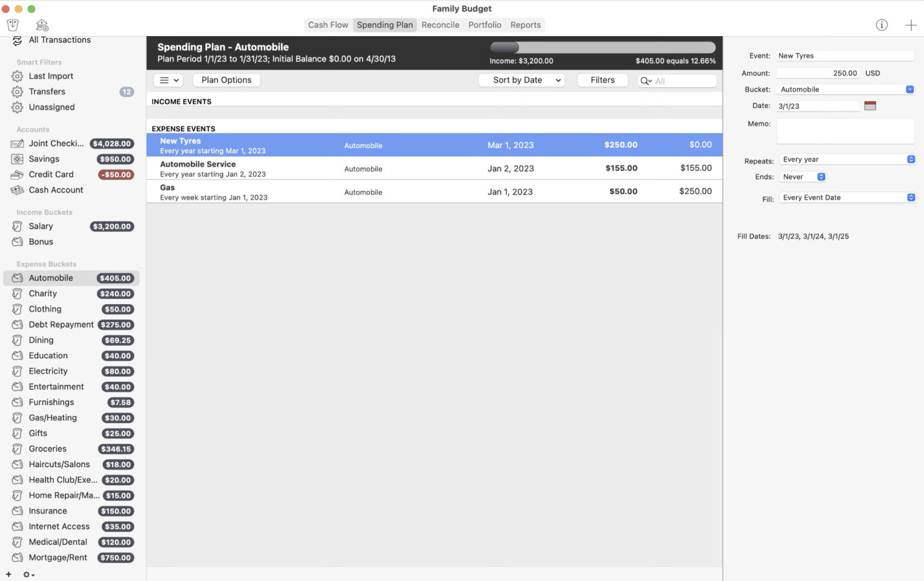Open the Sort by Date dropdown
The height and width of the screenshot is (581, 924).
521,79
